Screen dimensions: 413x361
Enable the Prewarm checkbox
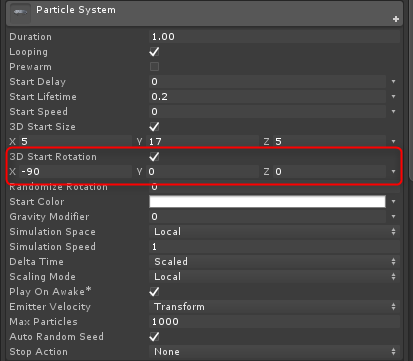(154, 67)
